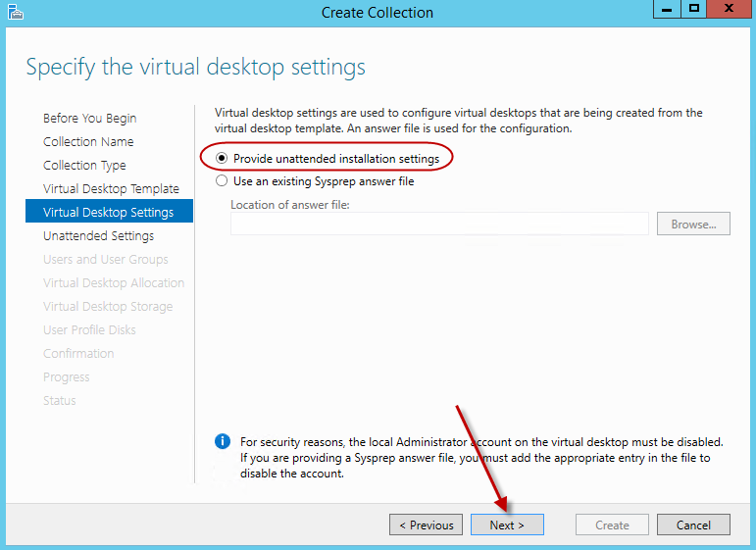
Task: Click the grayed-out Create button
Action: (x=612, y=525)
